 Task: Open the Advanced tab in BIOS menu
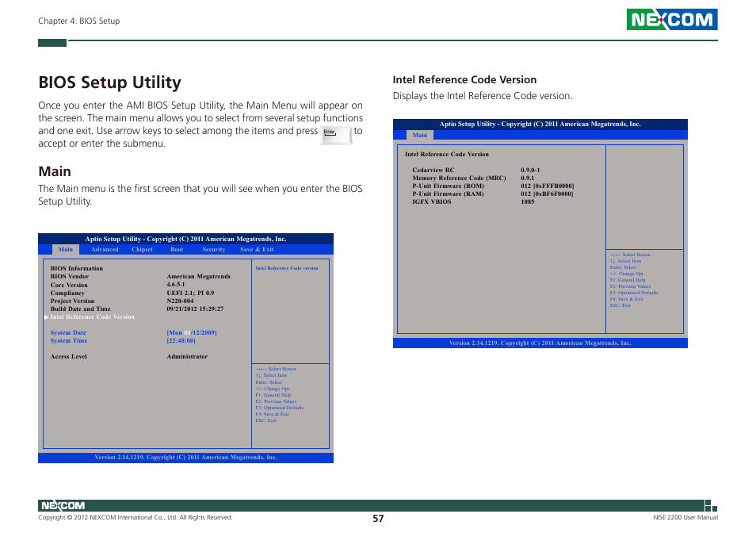105,249
